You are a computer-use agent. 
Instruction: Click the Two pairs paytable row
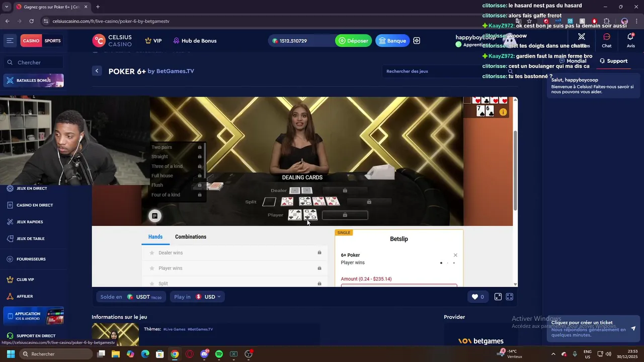tap(176, 147)
